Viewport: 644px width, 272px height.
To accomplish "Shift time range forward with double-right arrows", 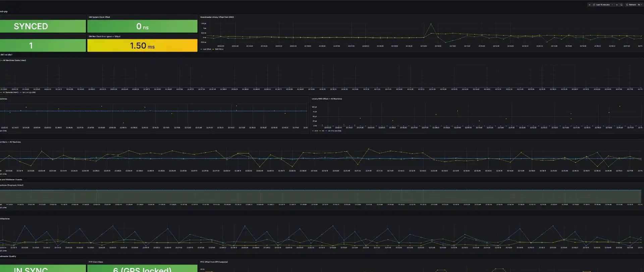I will 616,5.
